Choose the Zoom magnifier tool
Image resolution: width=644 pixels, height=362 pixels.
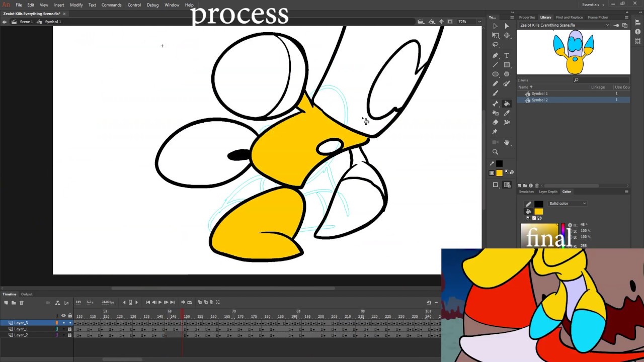coord(496,152)
